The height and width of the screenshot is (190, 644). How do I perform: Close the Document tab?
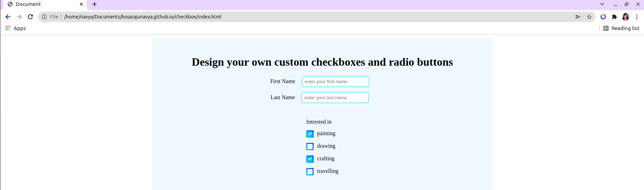pyautogui.click(x=81, y=4)
